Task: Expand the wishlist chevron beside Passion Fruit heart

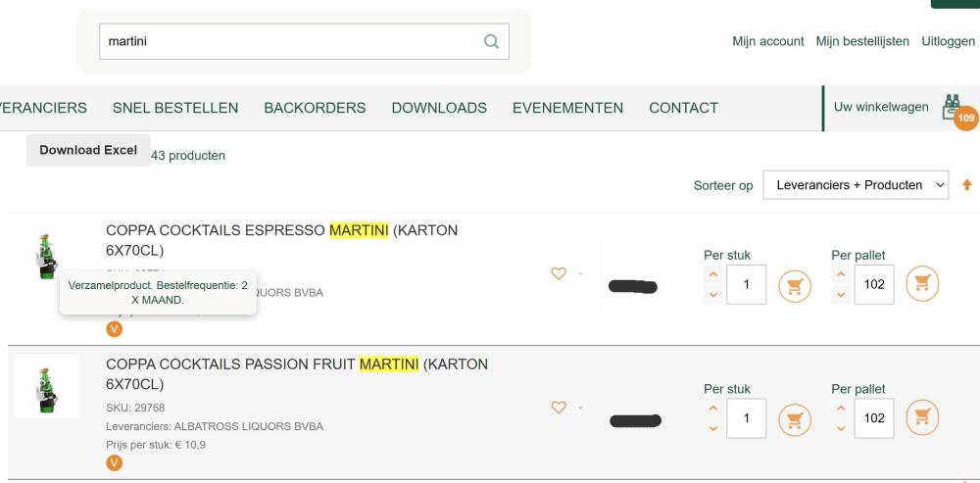Action: [x=580, y=408]
